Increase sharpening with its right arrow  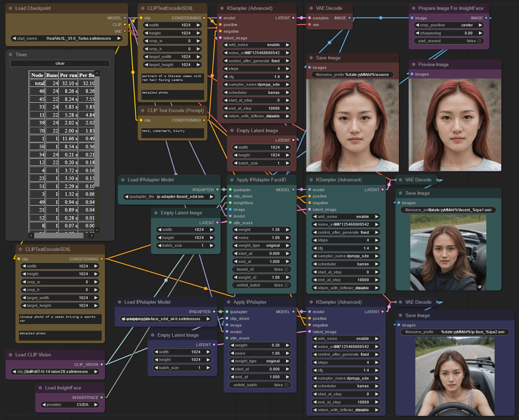click(x=480, y=33)
